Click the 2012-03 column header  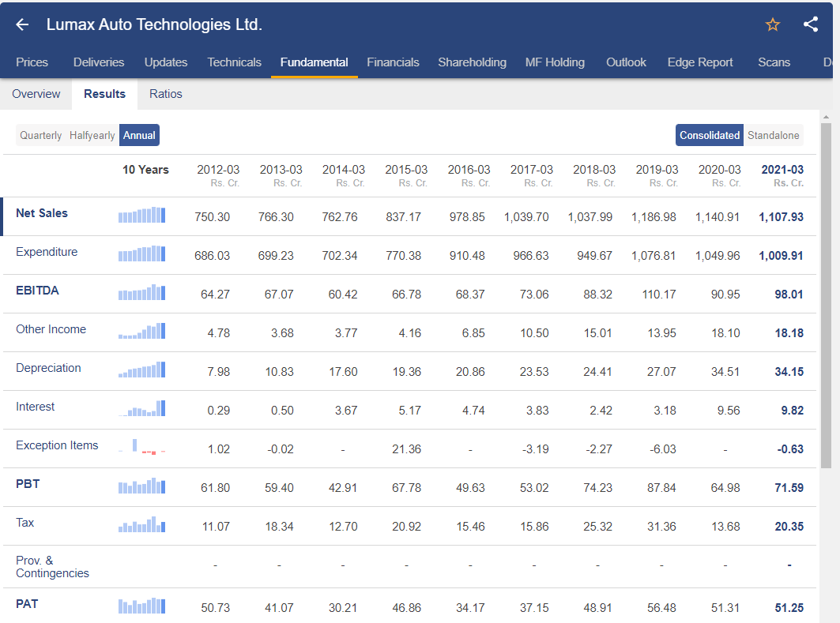click(218, 175)
